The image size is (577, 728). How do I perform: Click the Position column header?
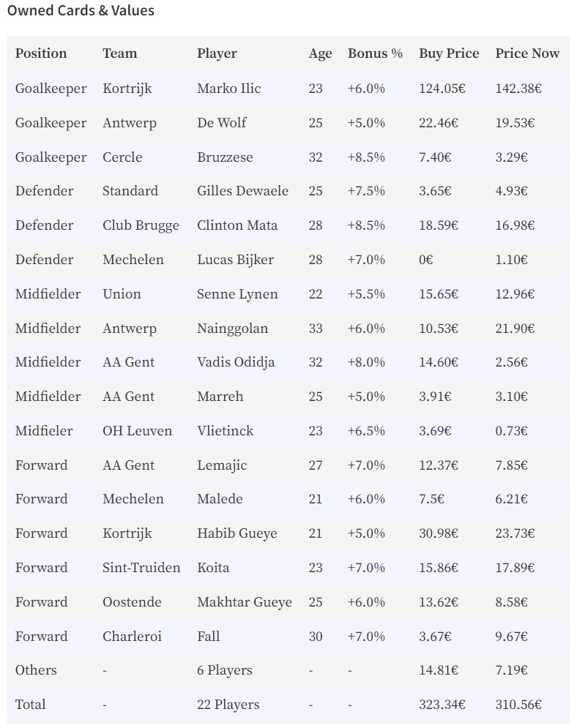coord(41,53)
